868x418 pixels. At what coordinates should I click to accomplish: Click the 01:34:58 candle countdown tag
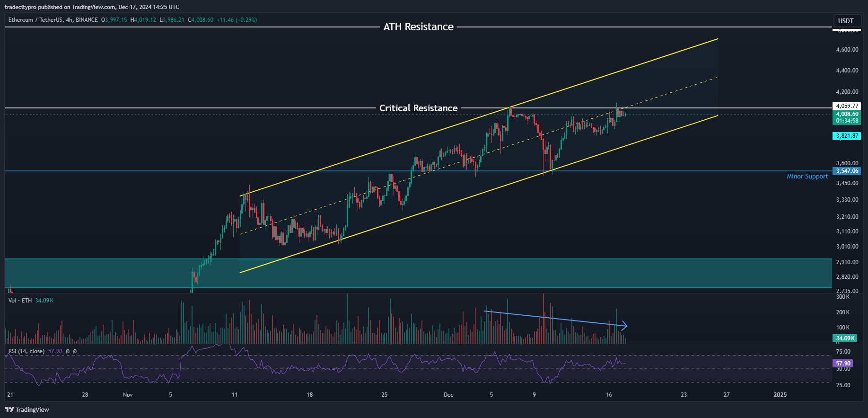(847, 121)
